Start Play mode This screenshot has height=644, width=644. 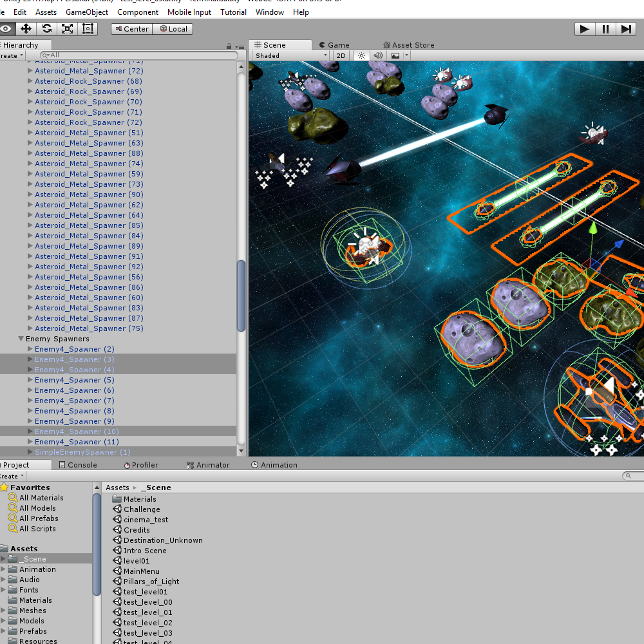coord(585,29)
